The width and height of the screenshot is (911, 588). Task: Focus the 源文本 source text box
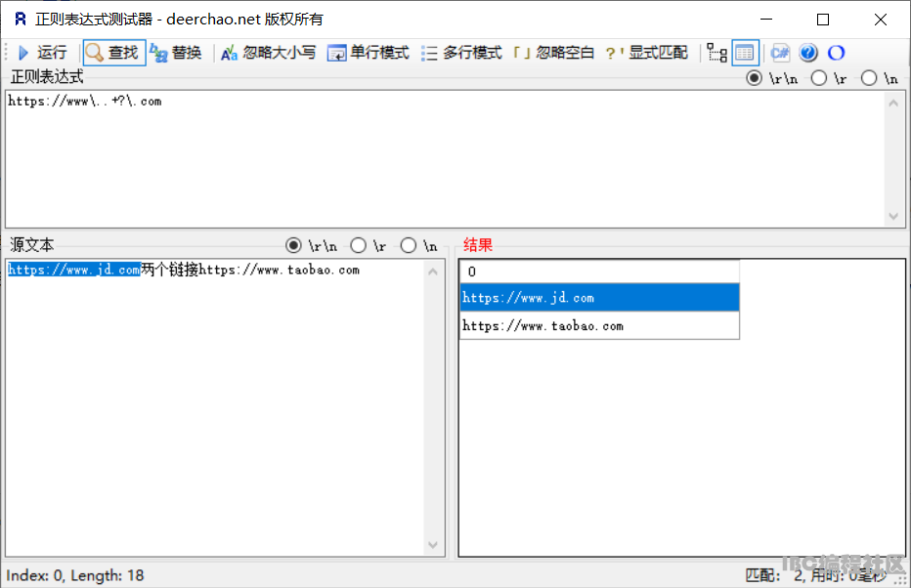(x=216, y=407)
